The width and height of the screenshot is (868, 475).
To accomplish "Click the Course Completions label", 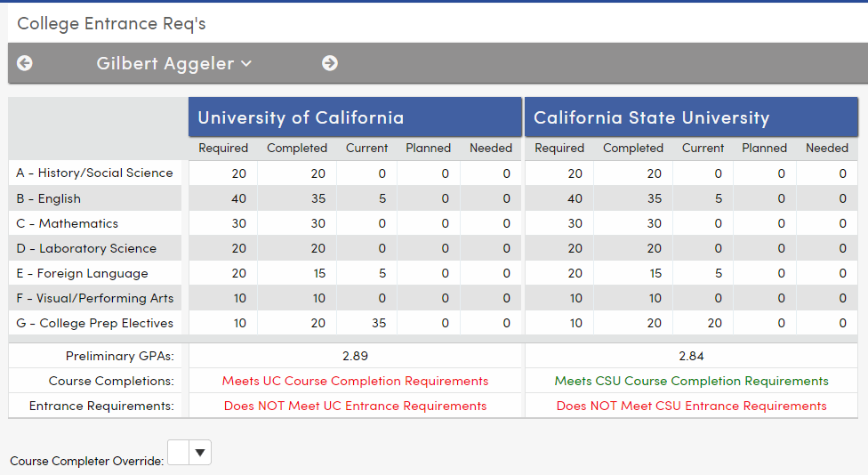I will [111, 381].
